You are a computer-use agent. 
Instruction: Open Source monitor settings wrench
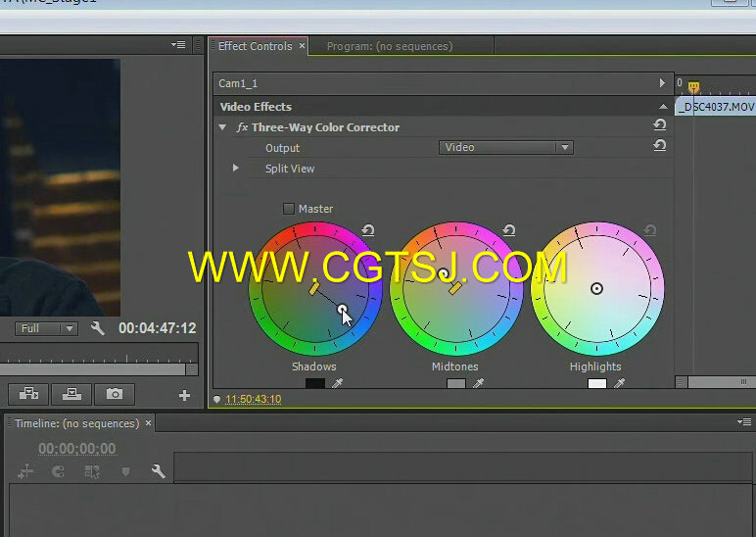pos(97,328)
